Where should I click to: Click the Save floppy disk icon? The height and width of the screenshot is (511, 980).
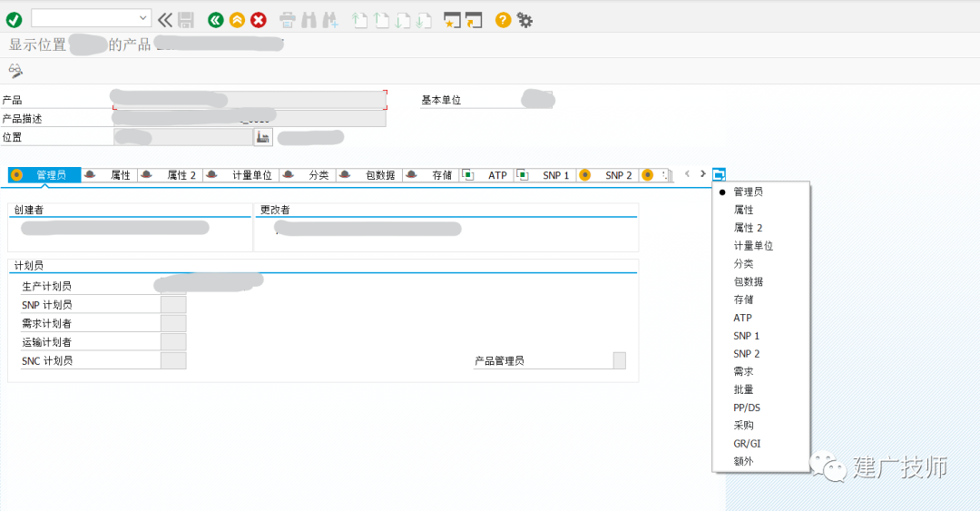[186, 20]
